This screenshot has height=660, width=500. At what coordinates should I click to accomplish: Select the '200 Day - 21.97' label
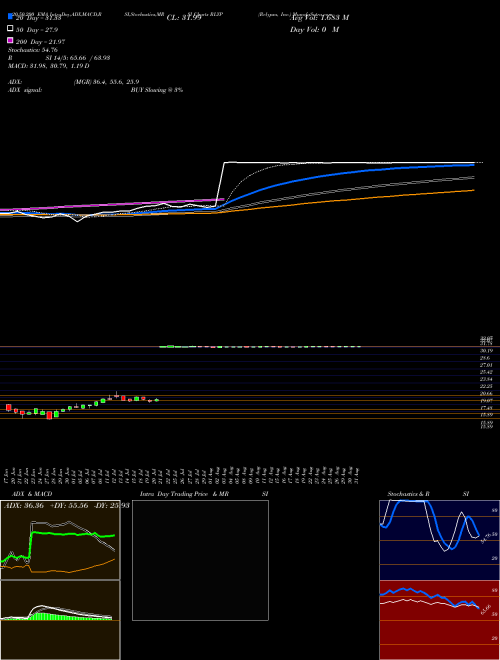pyautogui.click(x=40, y=42)
